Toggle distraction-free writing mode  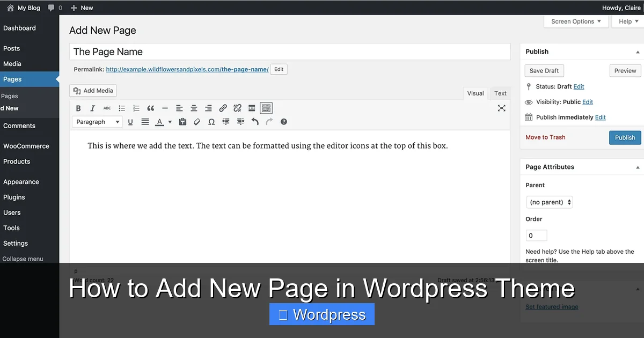501,108
